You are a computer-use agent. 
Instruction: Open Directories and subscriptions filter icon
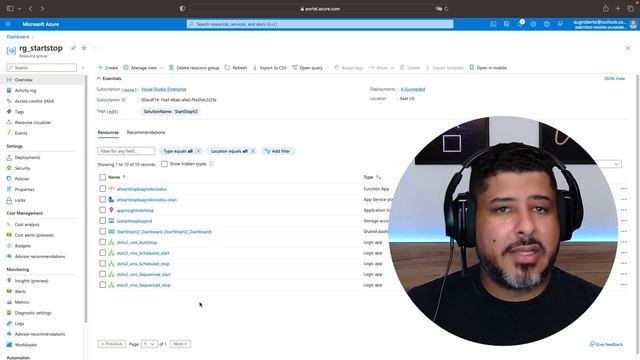(x=507, y=24)
